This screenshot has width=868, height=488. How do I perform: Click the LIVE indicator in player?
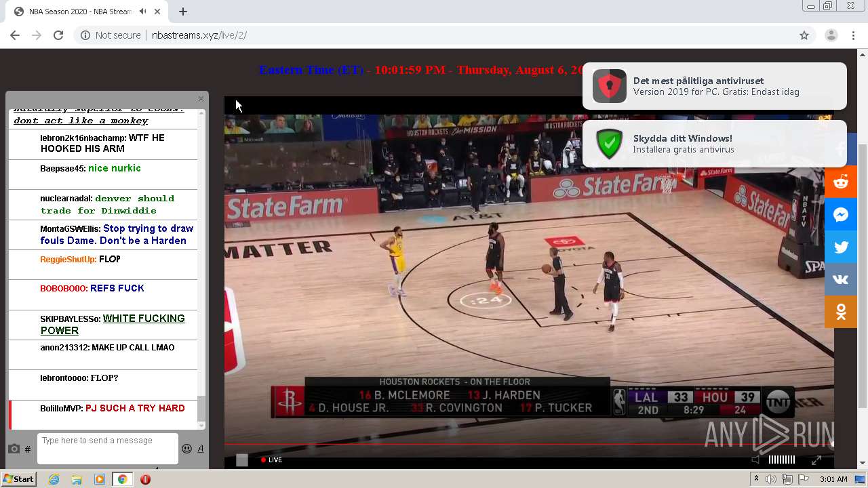coord(271,460)
